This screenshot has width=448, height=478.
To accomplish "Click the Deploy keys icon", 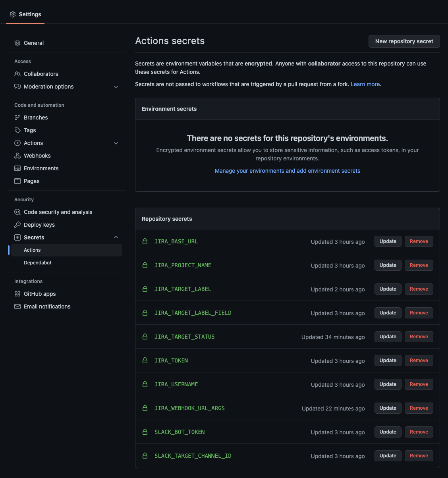I will tap(17, 225).
